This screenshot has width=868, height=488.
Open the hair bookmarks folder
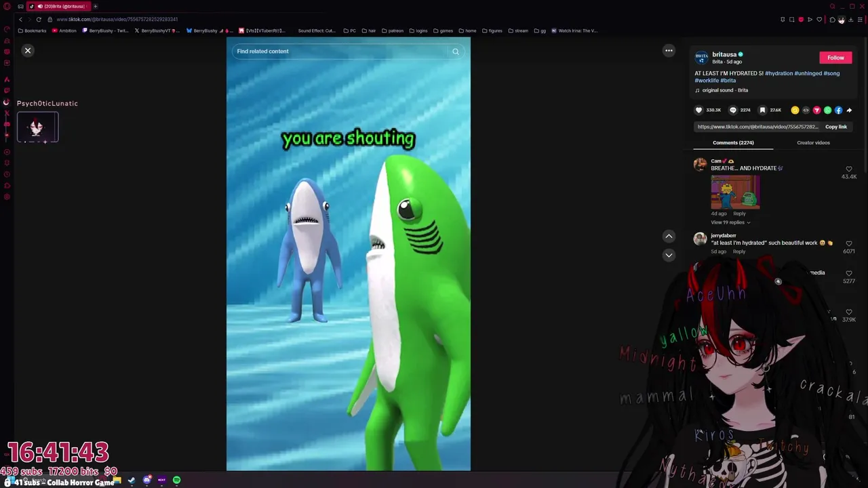(369, 30)
